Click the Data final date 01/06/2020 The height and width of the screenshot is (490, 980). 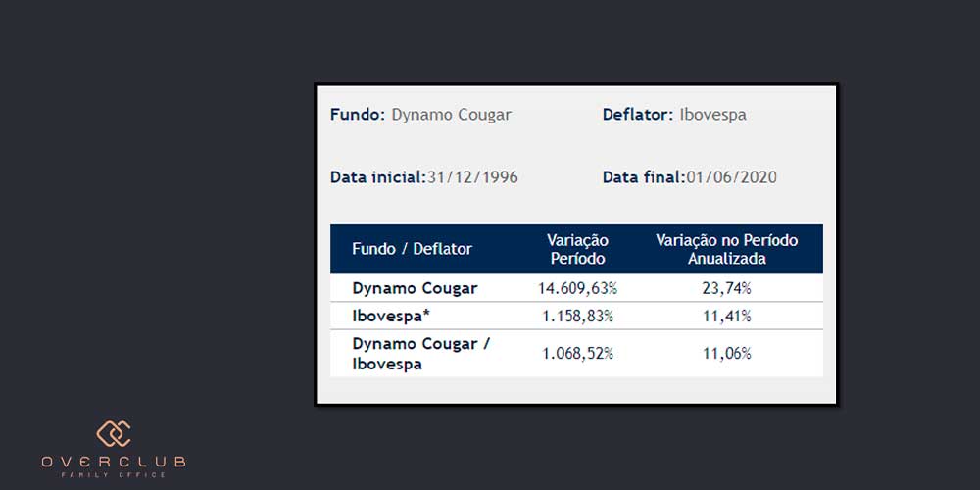coord(730,177)
